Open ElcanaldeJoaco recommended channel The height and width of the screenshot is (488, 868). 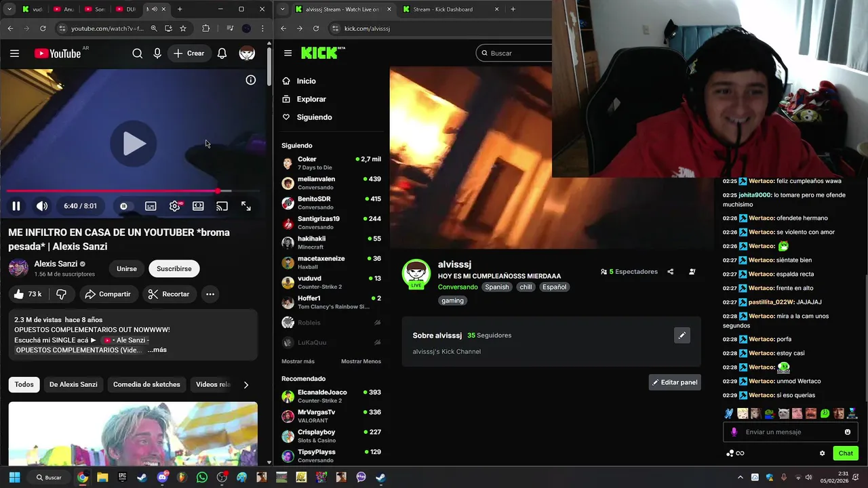click(x=332, y=396)
